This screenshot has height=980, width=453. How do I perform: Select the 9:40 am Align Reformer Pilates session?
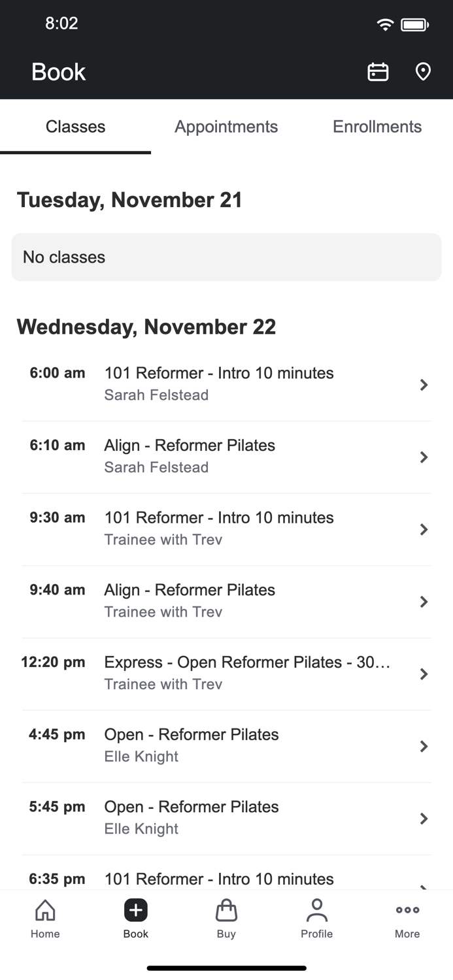(226, 600)
